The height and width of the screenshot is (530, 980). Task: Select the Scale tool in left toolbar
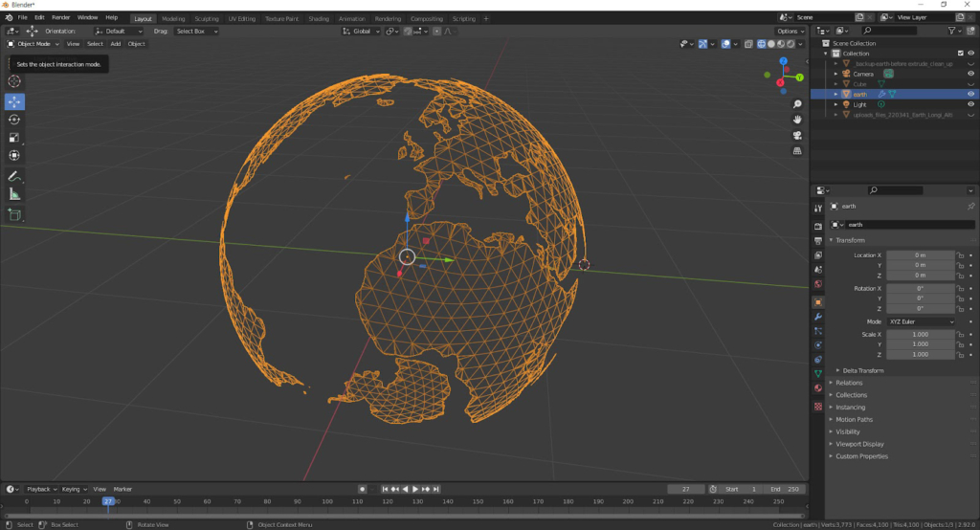coord(14,138)
